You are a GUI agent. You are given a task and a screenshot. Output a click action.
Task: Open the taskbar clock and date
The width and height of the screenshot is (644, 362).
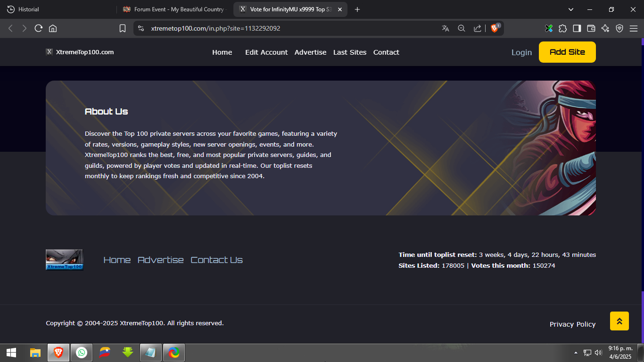coord(620,353)
